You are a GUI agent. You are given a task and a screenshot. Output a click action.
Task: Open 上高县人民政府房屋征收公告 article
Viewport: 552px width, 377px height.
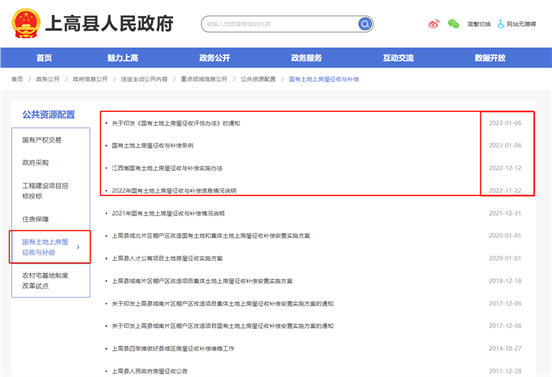(x=150, y=371)
